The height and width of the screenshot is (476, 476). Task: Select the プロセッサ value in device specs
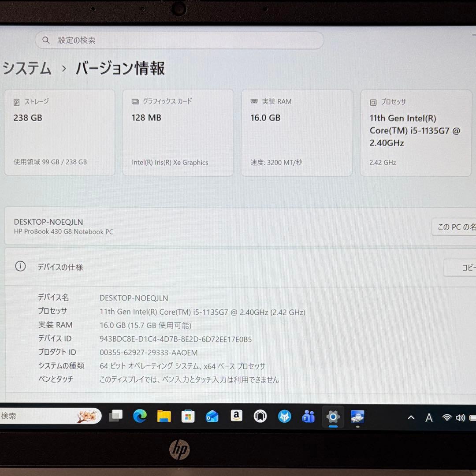pos(202,312)
